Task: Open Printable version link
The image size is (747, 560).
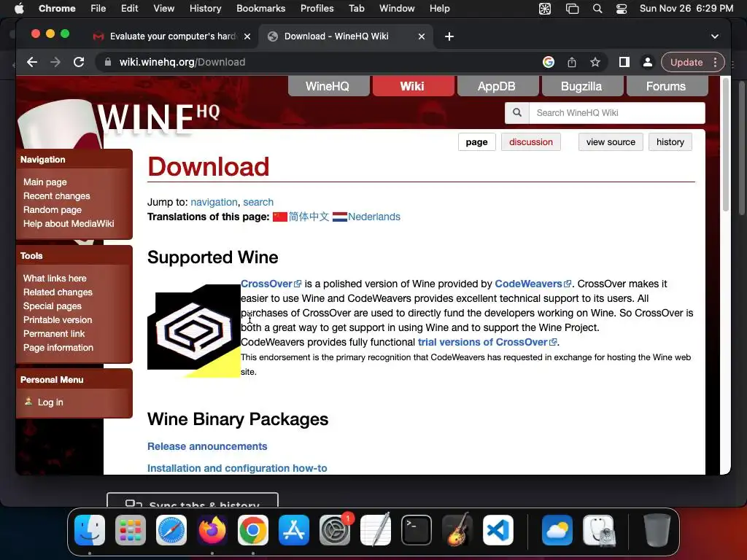Action: [x=57, y=320]
